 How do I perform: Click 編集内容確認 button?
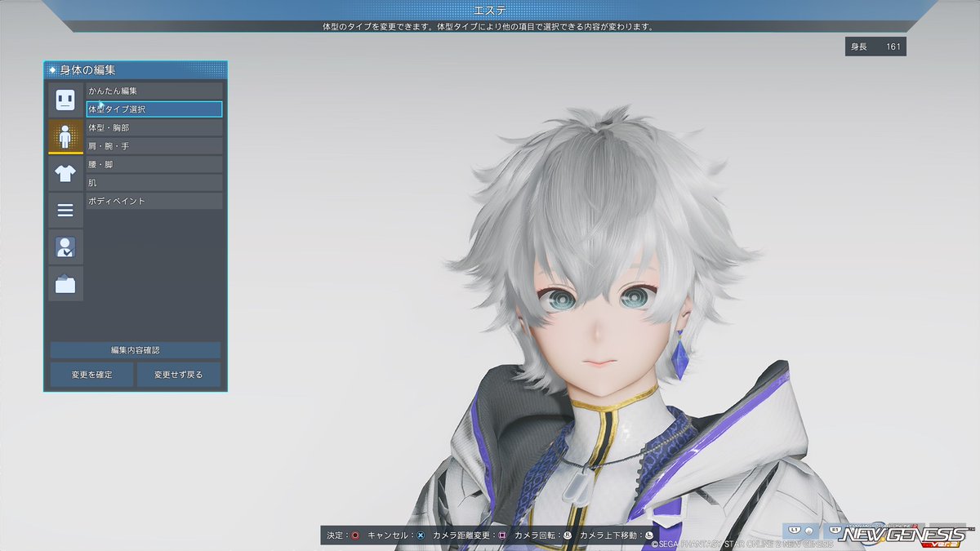coord(136,350)
